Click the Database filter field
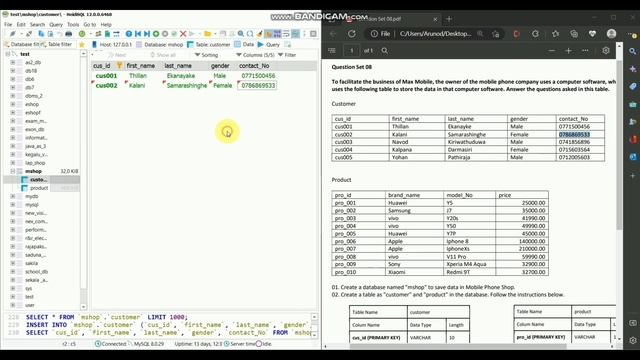The height and width of the screenshot is (360, 640). pos(23,44)
